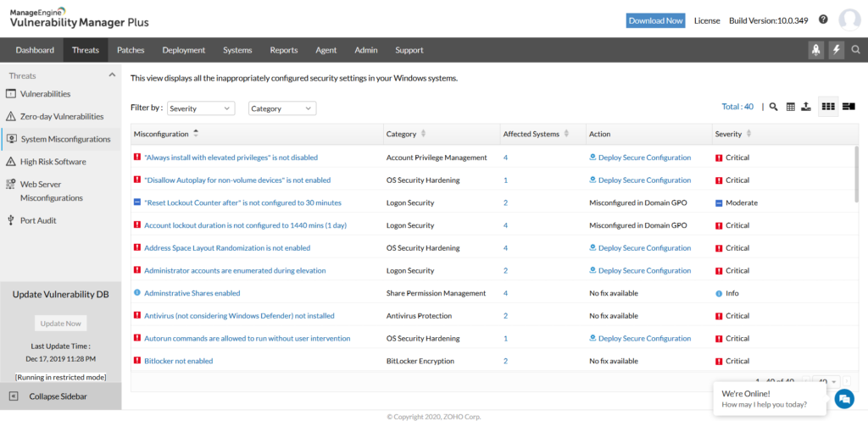868x421 pixels.
Task: Switch to the three-column grid view
Action: [x=828, y=107]
